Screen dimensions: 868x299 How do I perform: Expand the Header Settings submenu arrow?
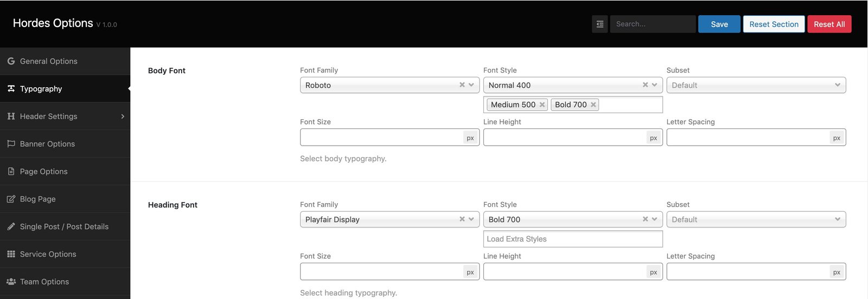point(123,116)
